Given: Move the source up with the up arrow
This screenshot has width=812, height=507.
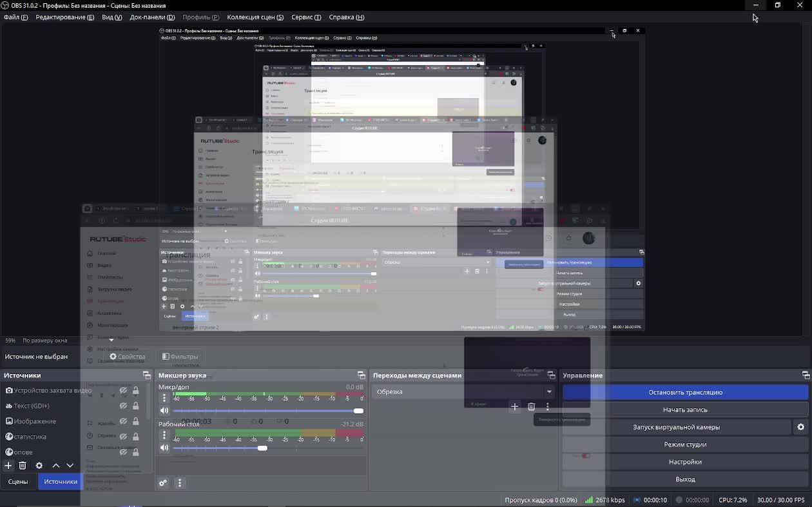Looking at the screenshot, I should pyautogui.click(x=56, y=465).
